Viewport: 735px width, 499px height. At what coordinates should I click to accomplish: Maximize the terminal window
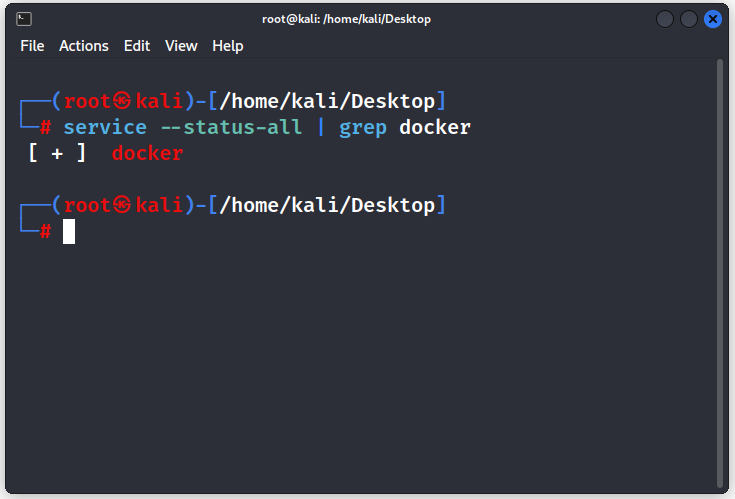pos(689,19)
